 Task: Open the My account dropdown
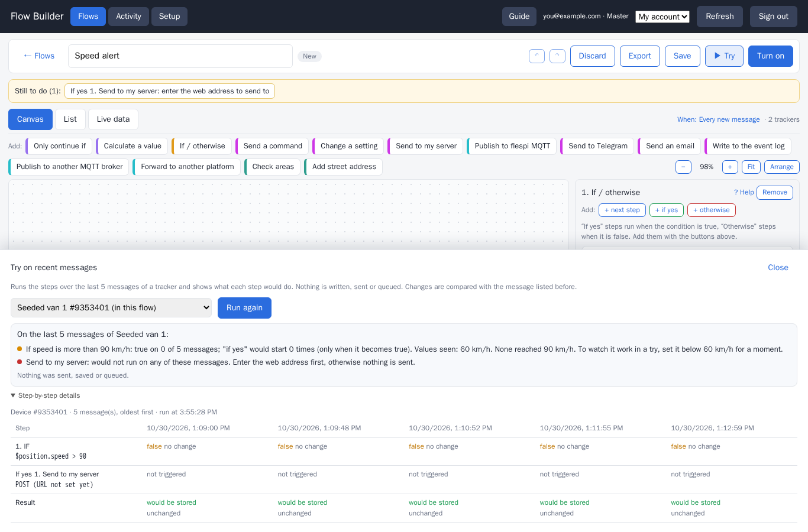tap(662, 17)
